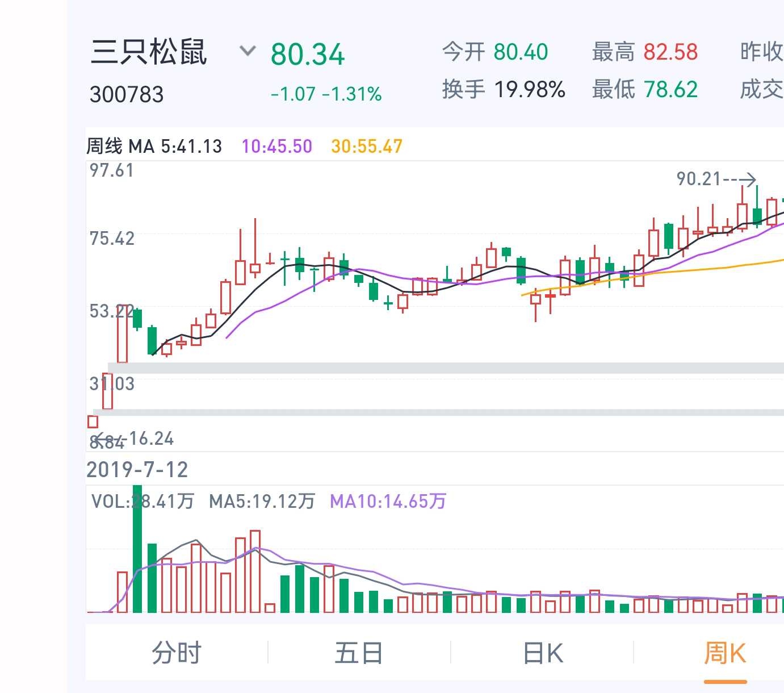Open the 五日 chart tab
This screenshot has height=693, width=784.
pyautogui.click(x=359, y=653)
